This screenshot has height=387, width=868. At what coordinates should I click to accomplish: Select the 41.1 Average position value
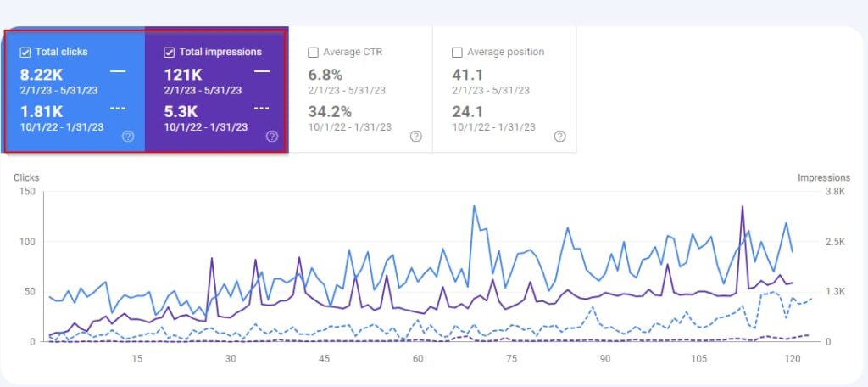click(x=467, y=75)
